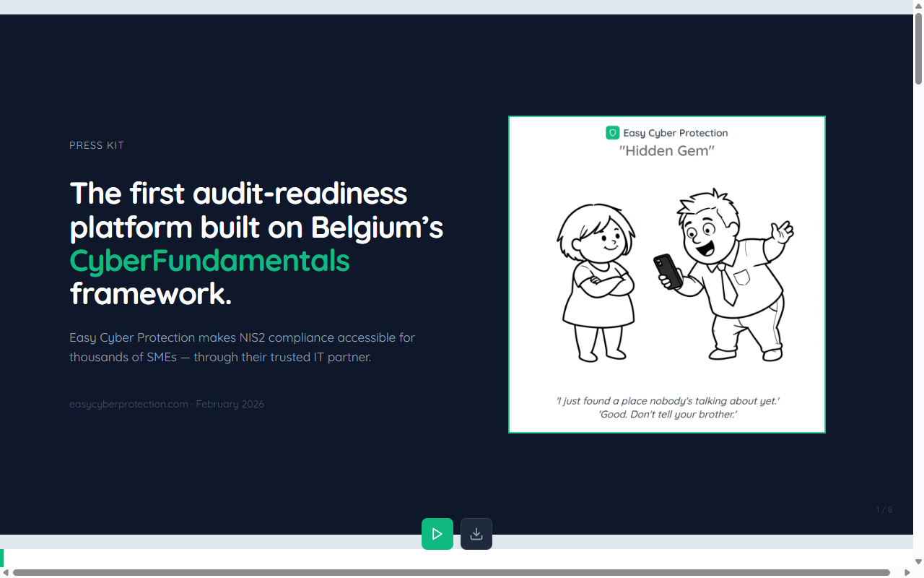
Task: Click the smartphone in the cartoon
Action: point(668,272)
